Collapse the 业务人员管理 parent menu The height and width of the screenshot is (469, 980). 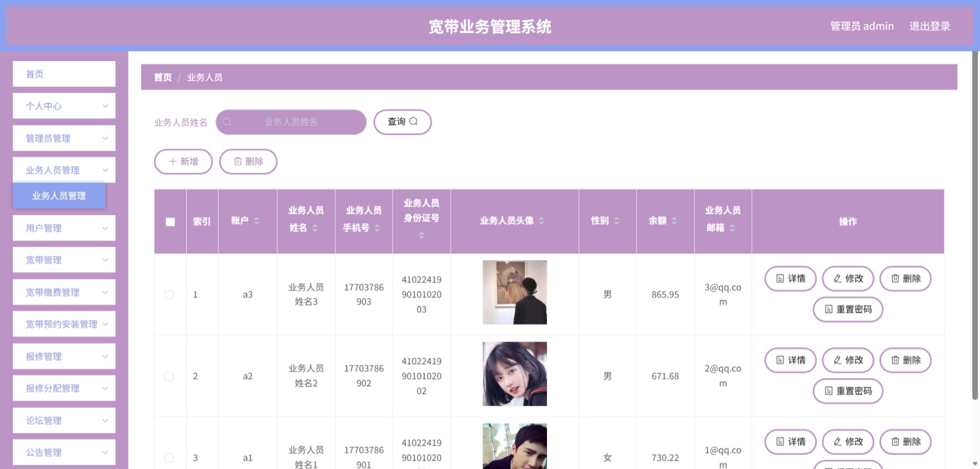click(x=64, y=170)
